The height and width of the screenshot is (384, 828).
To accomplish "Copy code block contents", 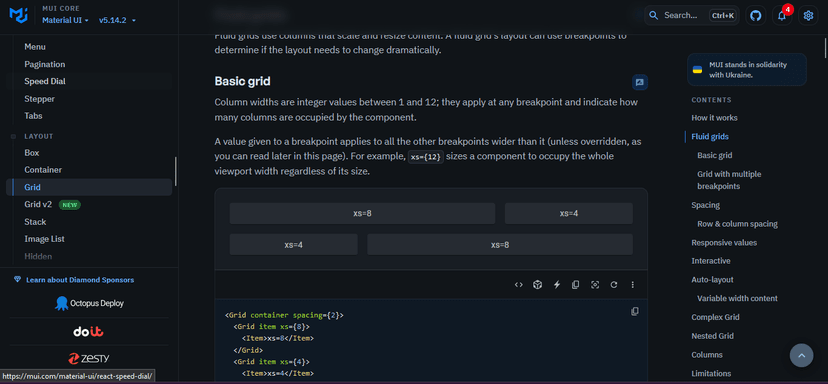I will pos(635,312).
